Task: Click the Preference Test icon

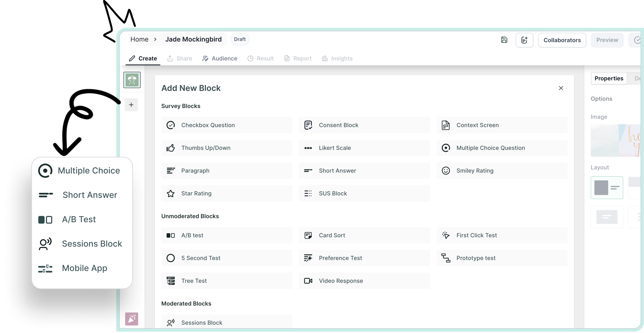Action: pyautogui.click(x=308, y=258)
